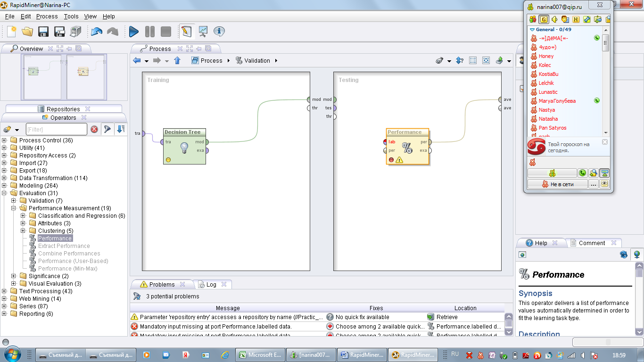Expand the Modeling (264) folder
This screenshot has height=362, width=644.
[x=4, y=186]
